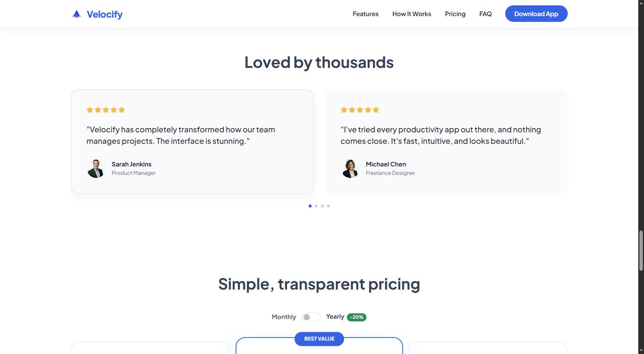Click the scrollbar down arrow

point(641,351)
